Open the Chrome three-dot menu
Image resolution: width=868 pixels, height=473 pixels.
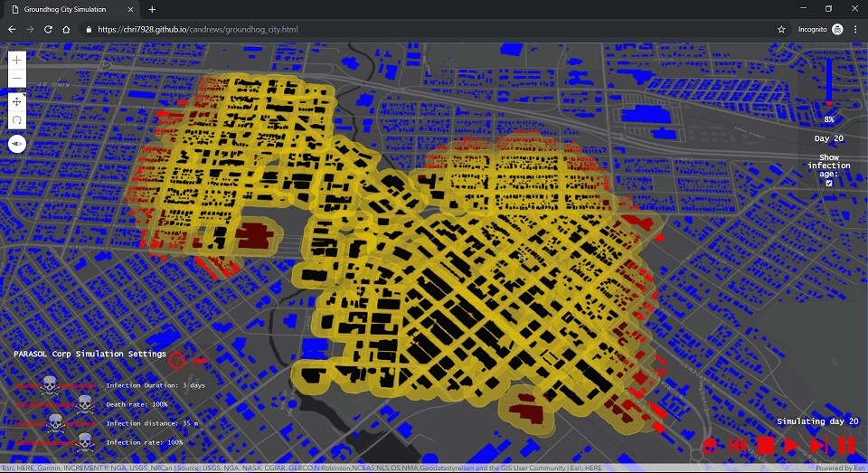tap(855, 29)
